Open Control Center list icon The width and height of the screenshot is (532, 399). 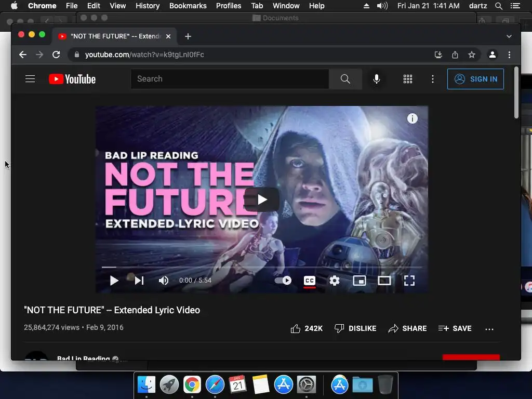[515, 6]
